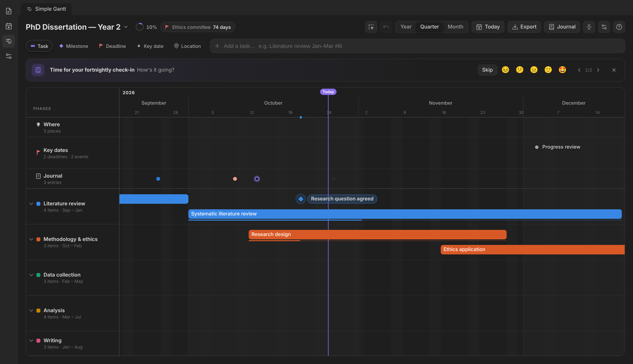This screenshot has height=364, width=633.
Task: Choose the slightly smiling emoji
Action: (548, 70)
